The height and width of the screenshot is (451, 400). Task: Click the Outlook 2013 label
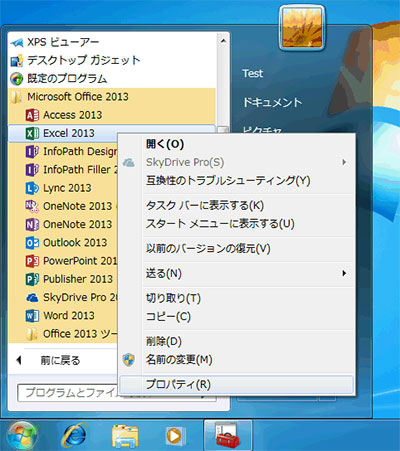pyautogui.click(x=75, y=243)
